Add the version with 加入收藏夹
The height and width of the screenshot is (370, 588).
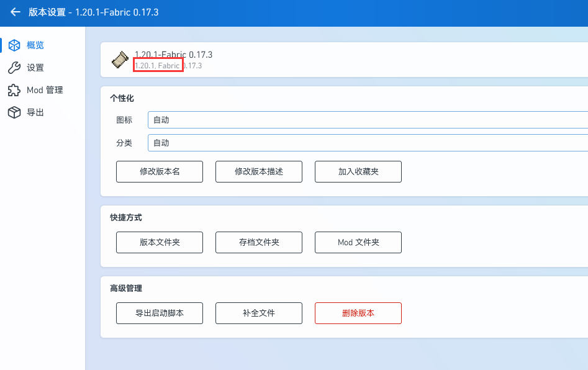point(358,171)
